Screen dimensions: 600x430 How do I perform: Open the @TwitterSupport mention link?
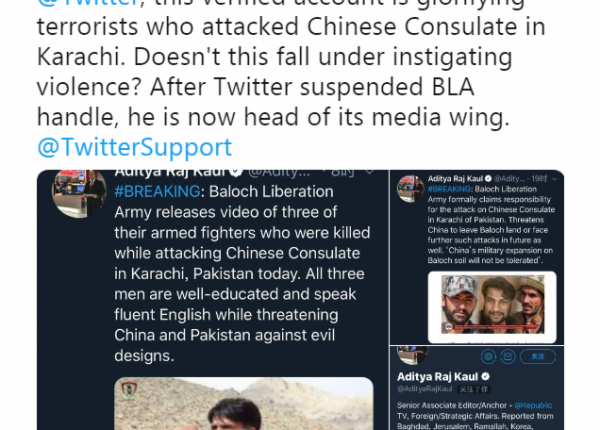135,147
